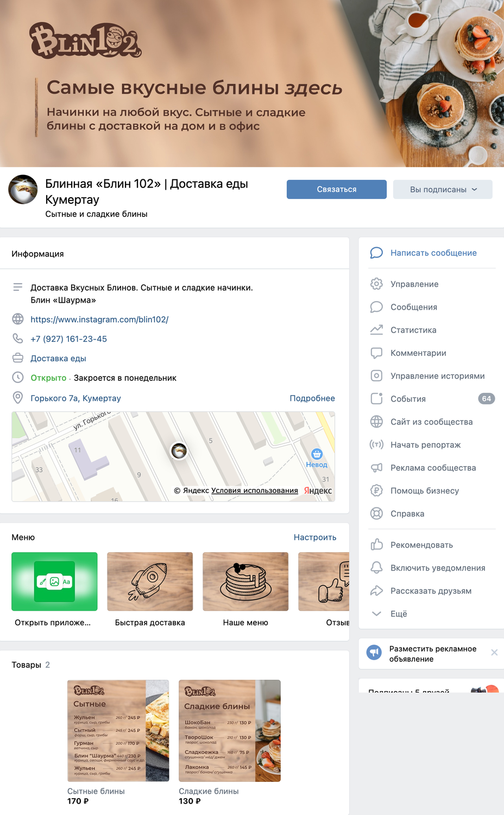Click the message bubble icon beside Написать сообщение
This screenshot has width=504, height=815.
(376, 253)
